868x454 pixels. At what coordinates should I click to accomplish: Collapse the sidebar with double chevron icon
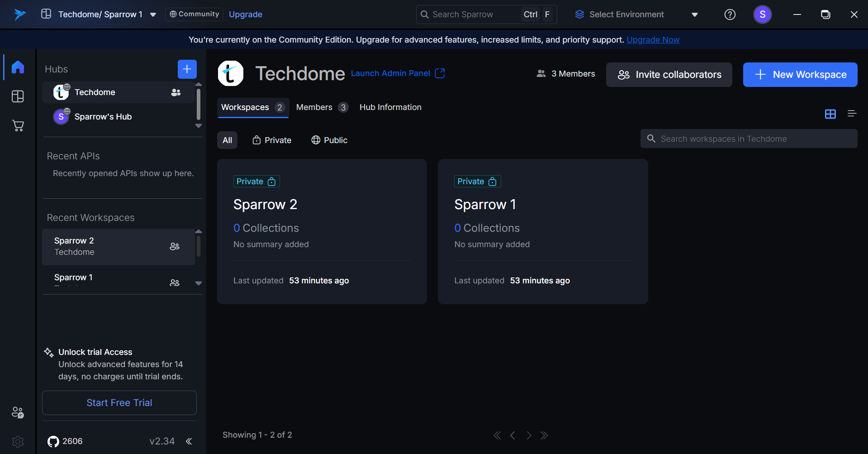189,441
